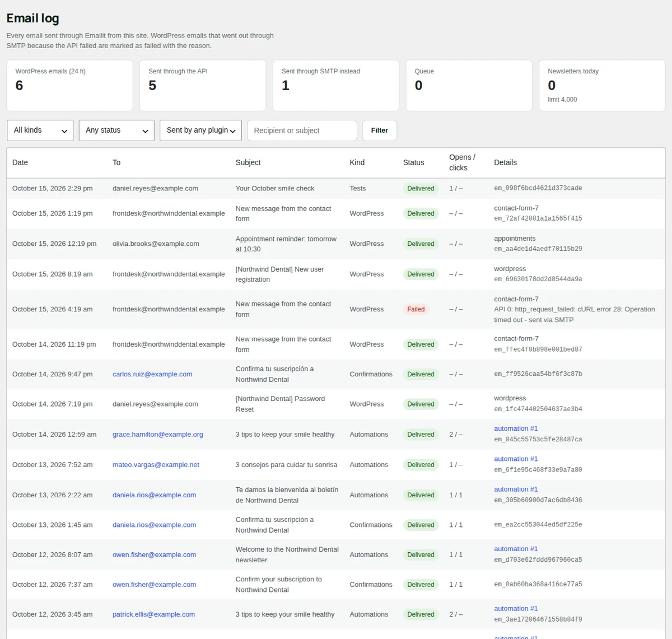Open automation #1 link for grace.hamilton row

tap(516, 428)
